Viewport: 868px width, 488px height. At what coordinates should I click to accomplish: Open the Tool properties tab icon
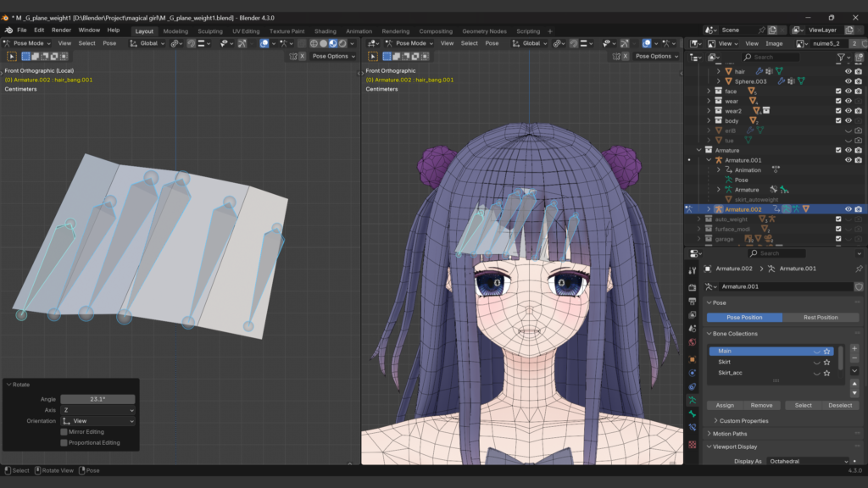(x=693, y=272)
